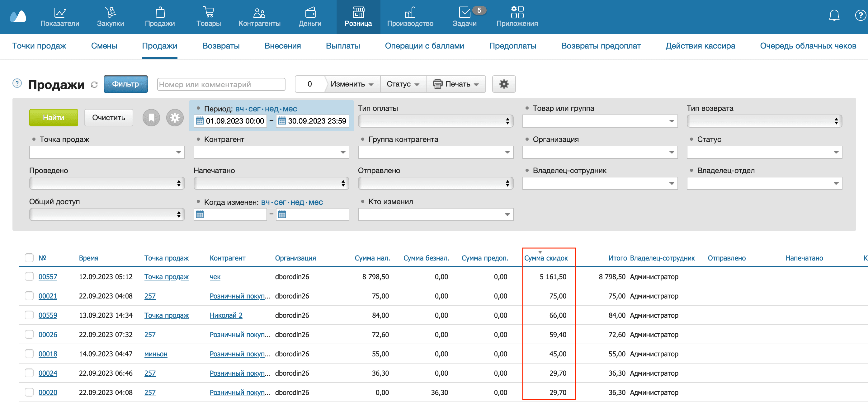Select the header select-all checkbox
Viewport: 868px width, 404px height.
click(29, 258)
